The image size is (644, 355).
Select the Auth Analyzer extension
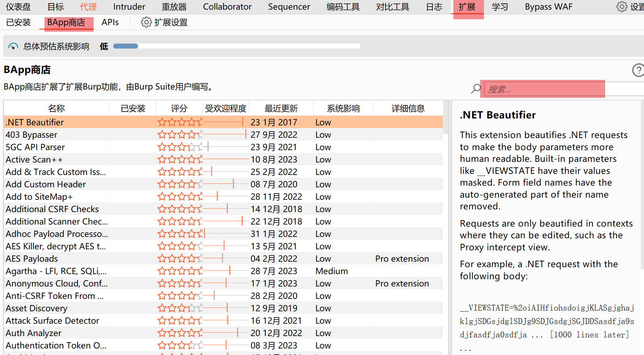click(x=223, y=333)
